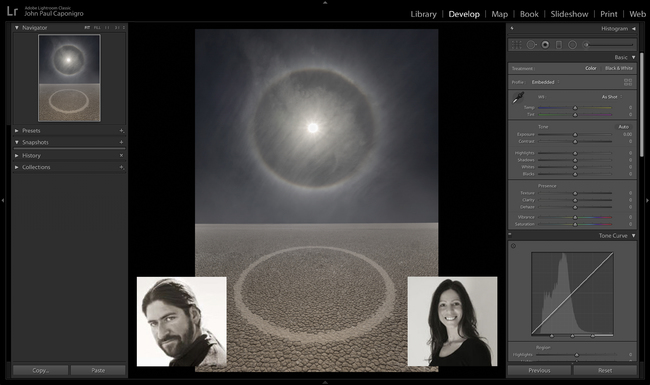Toggle the Tone Curve panel switch
Viewport: 650px width, 385px height.
510,235
